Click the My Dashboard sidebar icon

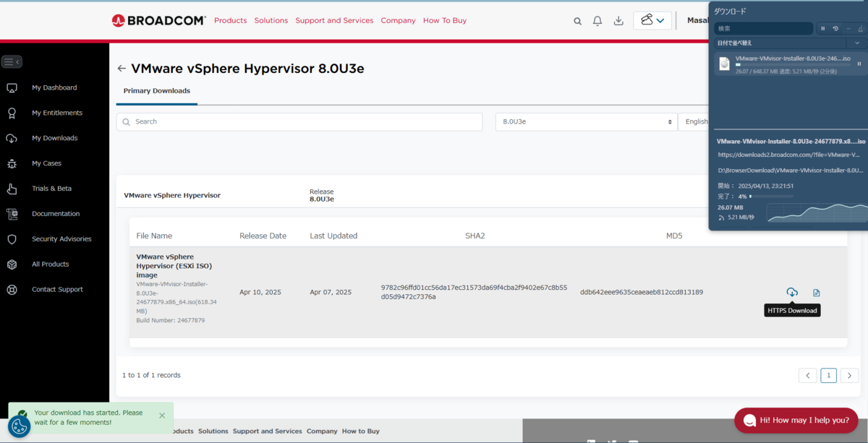click(x=12, y=88)
